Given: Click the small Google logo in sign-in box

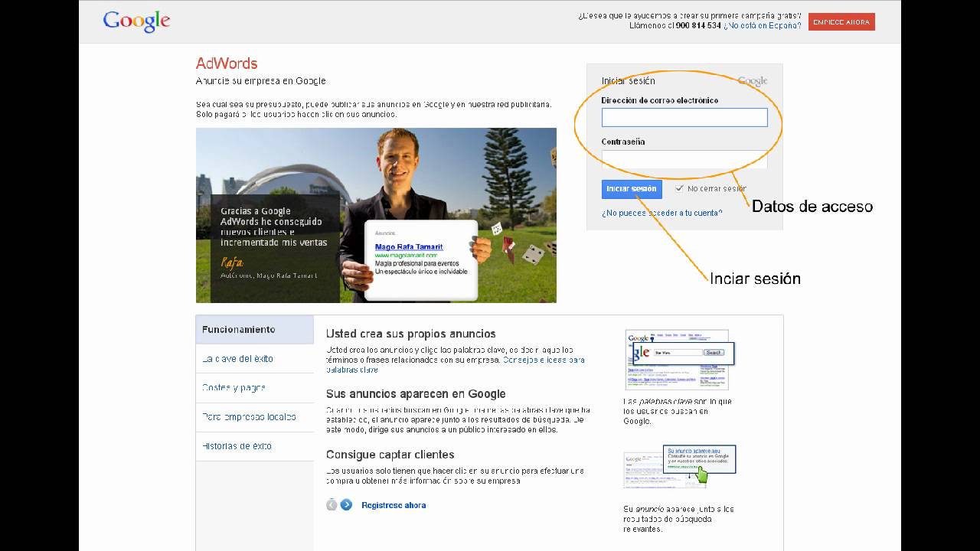Looking at the screenshot, I should point(753,81).
